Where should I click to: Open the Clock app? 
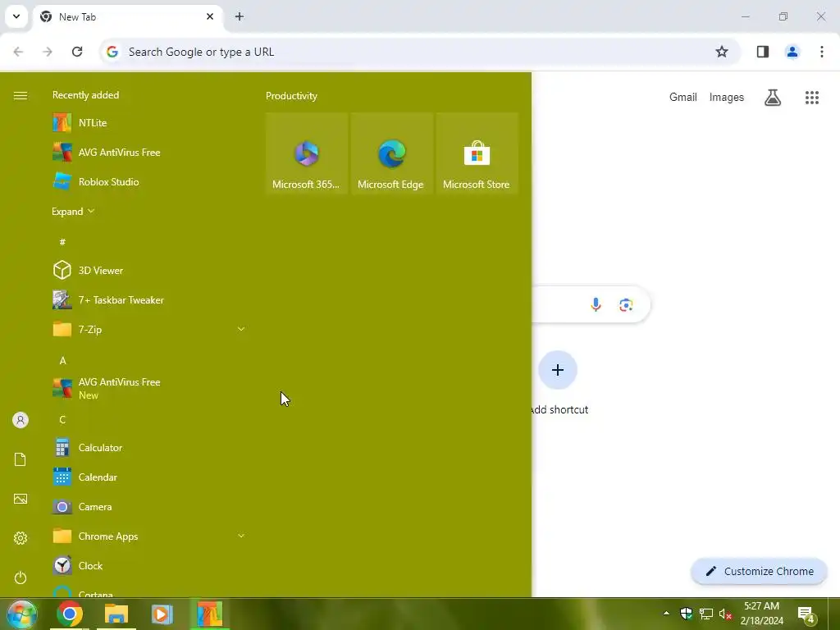[149, 566]
